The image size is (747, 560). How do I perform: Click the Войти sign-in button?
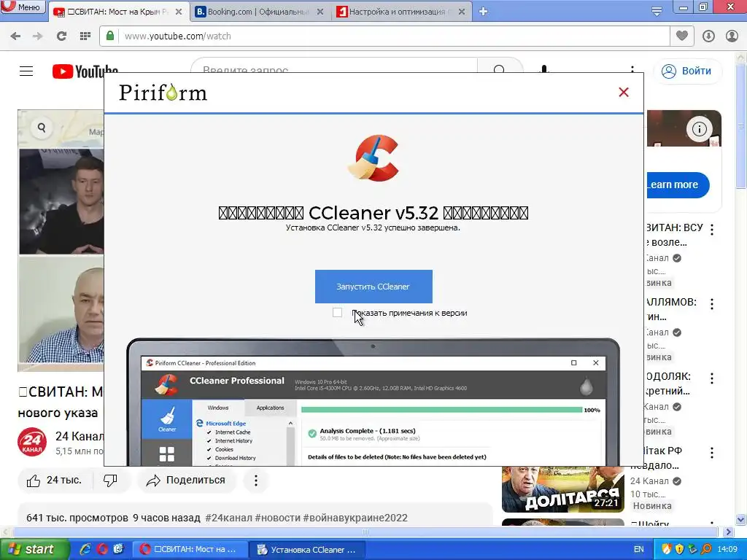tap(686, 71)
